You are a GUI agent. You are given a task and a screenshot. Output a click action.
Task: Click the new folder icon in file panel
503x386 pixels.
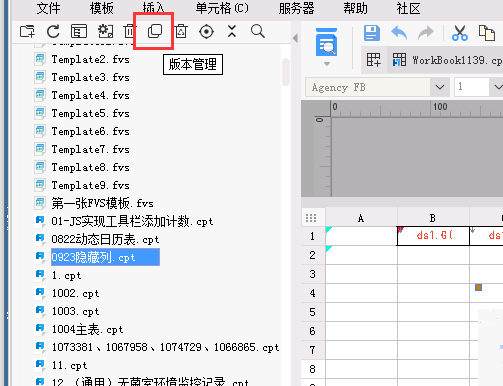point(27,32)
